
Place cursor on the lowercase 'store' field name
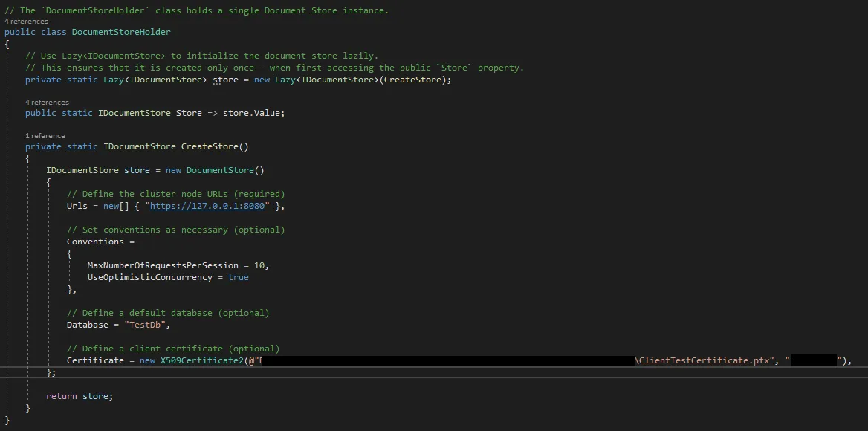[x=225, y=80]
